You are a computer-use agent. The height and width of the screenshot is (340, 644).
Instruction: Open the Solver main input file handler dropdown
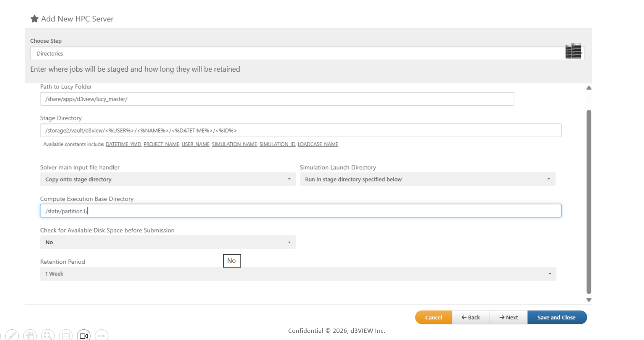pos(167,179)
